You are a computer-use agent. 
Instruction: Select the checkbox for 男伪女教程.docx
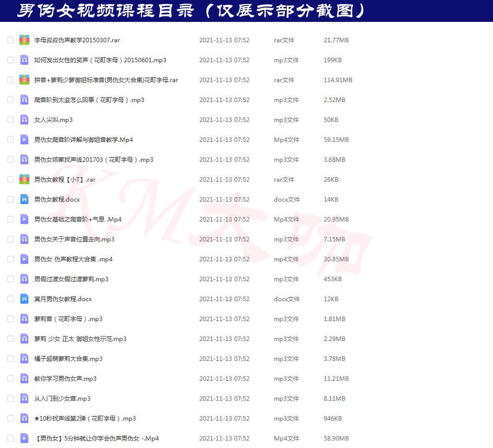[10, 199]
